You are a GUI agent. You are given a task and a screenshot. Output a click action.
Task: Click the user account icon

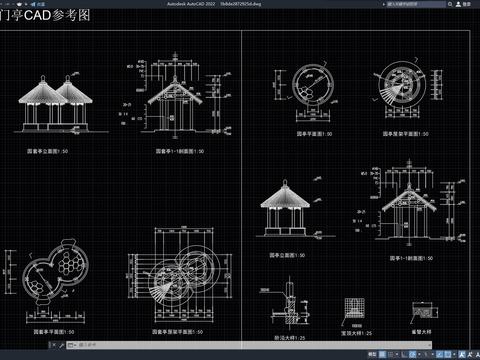pos(458,4)
